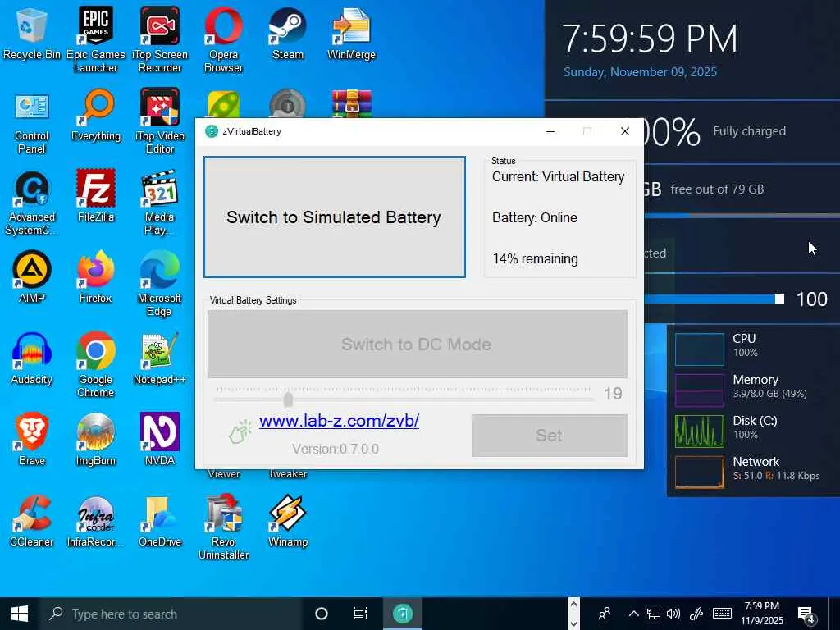Click the Version 0.7.0.0 label
The width and height of the screenshot is (840, 630).
(x=336, y=449)
